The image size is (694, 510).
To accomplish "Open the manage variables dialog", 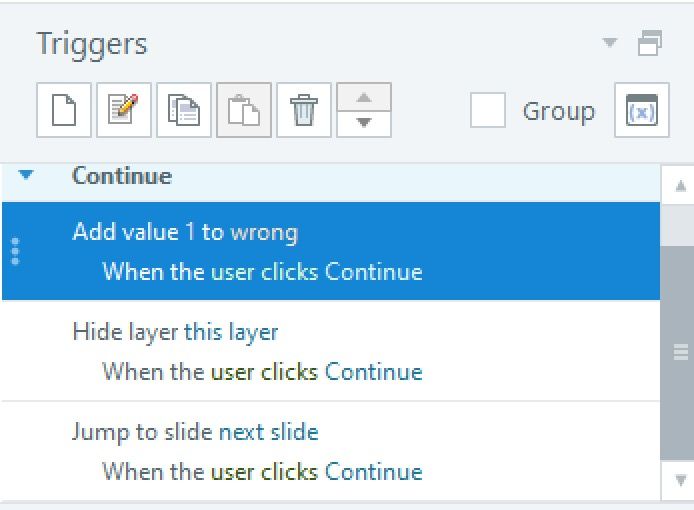I will 641,110.
